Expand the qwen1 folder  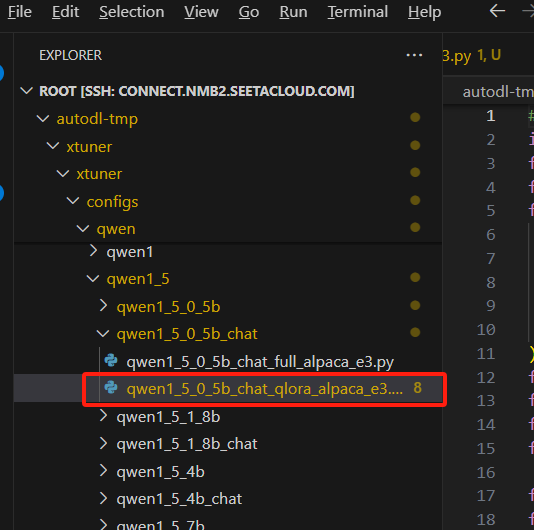93,251
